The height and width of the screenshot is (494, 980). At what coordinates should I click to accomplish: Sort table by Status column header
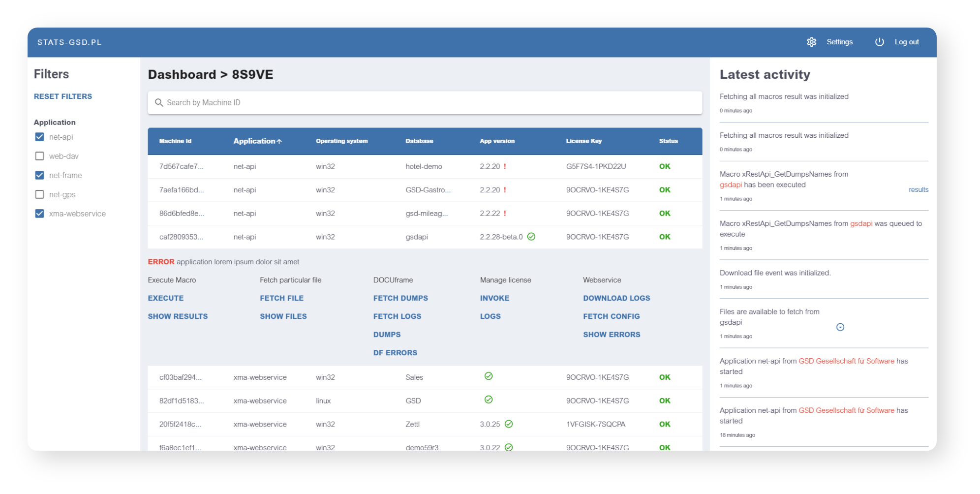point(668,141)
